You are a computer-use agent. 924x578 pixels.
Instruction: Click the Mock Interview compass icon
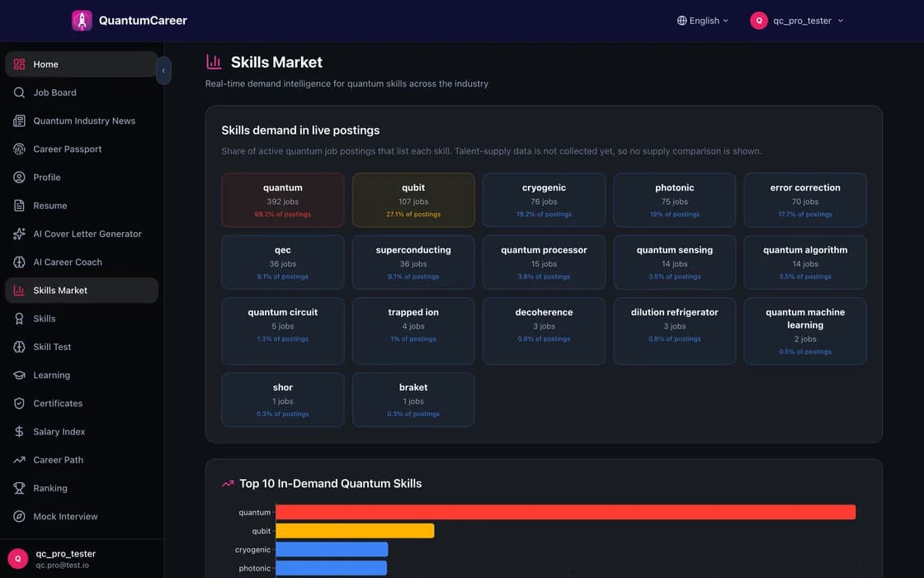click(20, 517)
